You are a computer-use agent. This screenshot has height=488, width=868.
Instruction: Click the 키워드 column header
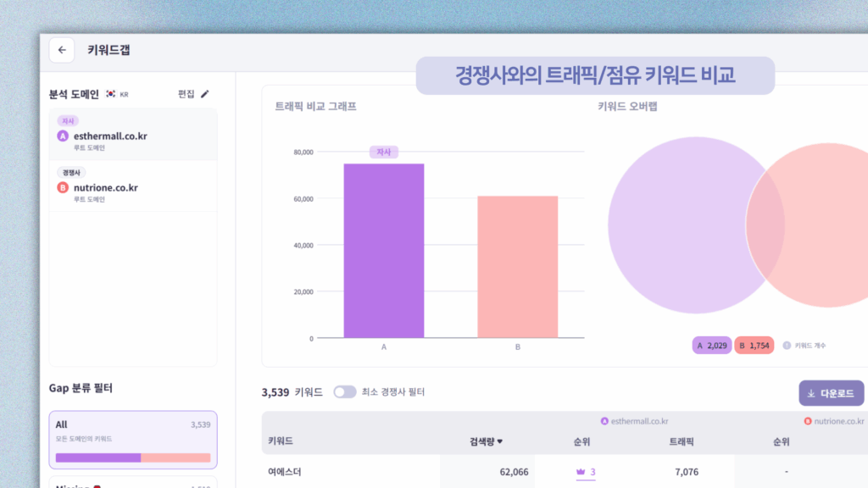pyautogui.click(x=281, y=441)
